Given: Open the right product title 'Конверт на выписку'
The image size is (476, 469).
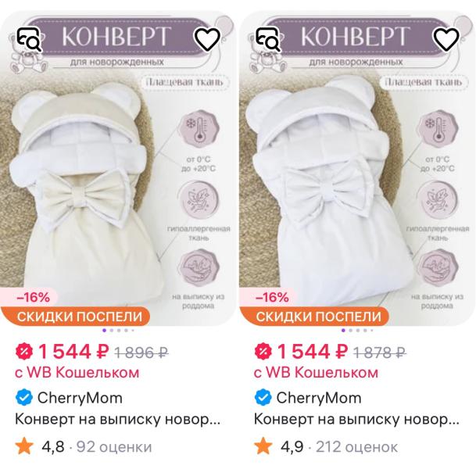Looking at the screenshot, I should [x=356, y=420].
